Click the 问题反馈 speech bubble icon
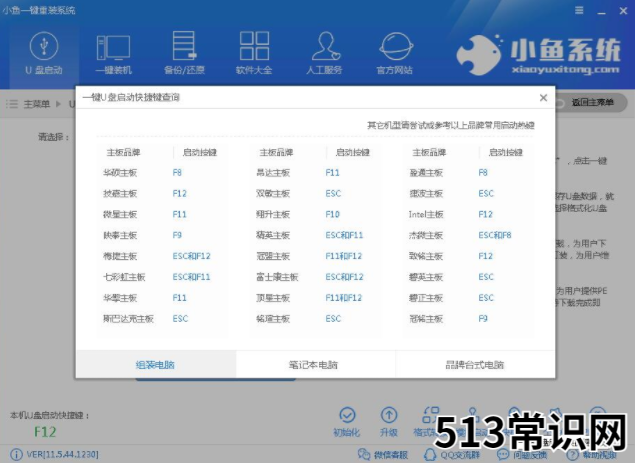The image size is (636, 463). [503, 454]
